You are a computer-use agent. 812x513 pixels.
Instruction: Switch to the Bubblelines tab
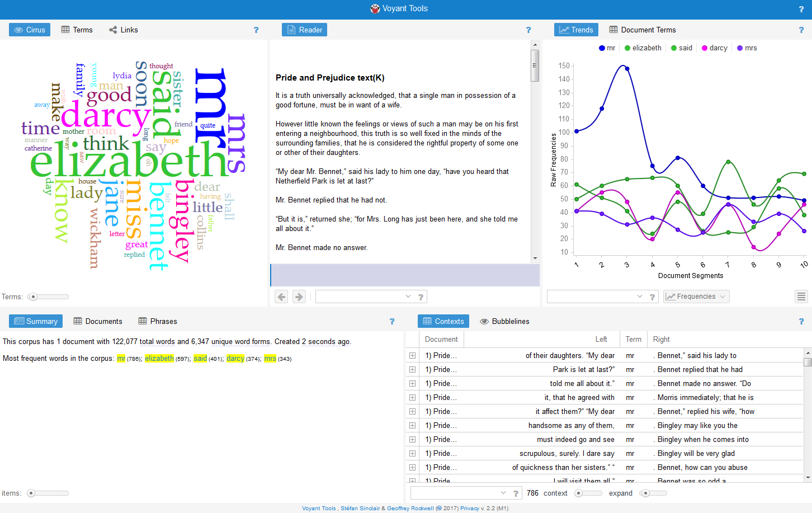tap(504, 322)
